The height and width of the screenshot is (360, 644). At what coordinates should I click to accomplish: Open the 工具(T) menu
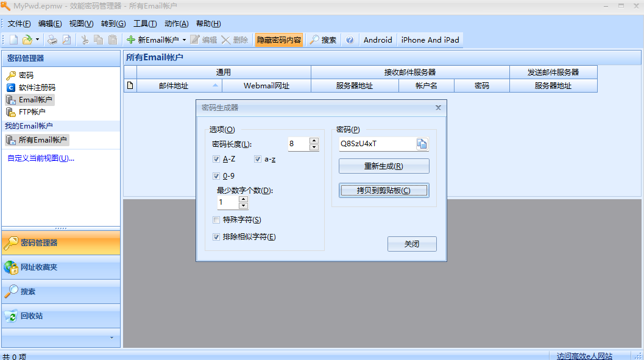[x=145, y=23]
